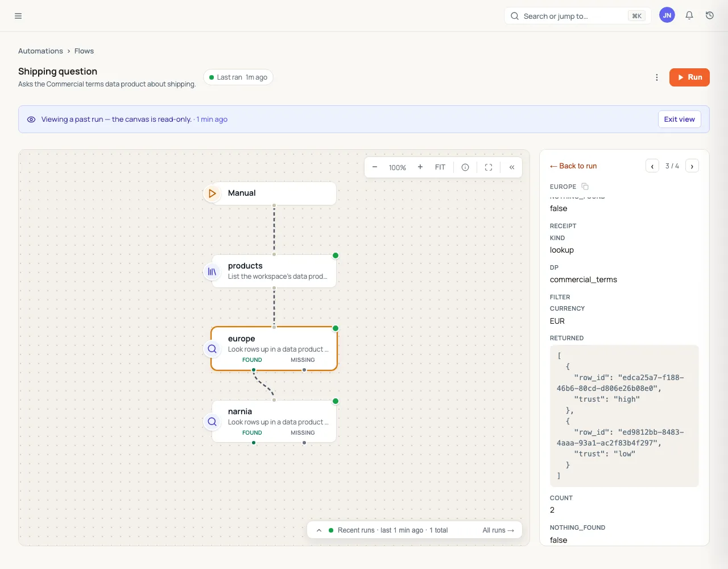Fit the canvas to view

[440, 167]
